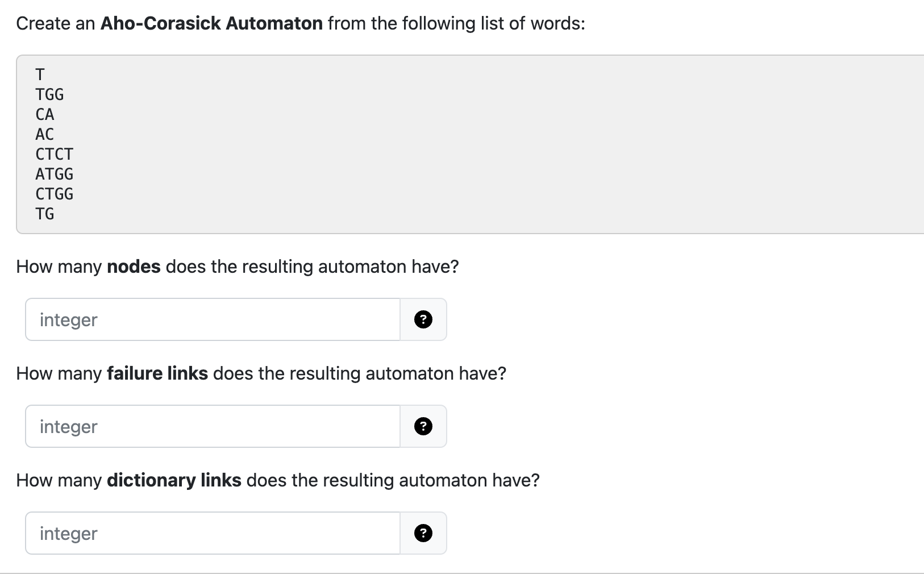Screen dimensions: 924x574
Task: Click help icon beside failure links input
Action: point(423,426)
